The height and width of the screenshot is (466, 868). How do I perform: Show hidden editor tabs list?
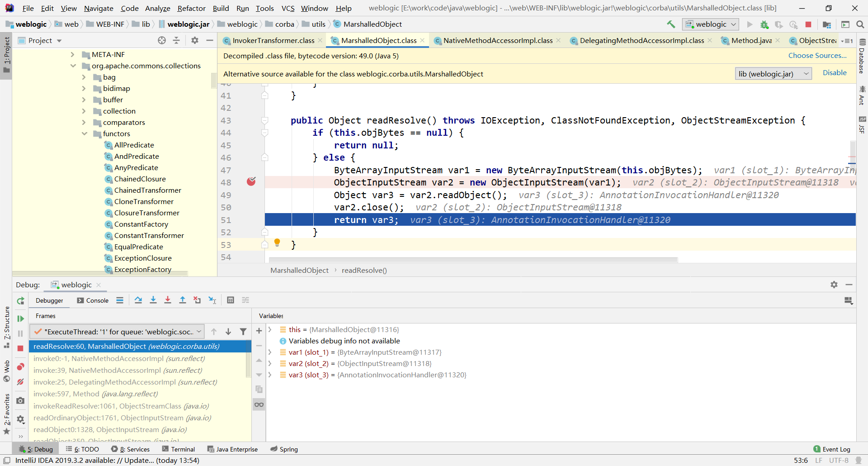point(846,41)
